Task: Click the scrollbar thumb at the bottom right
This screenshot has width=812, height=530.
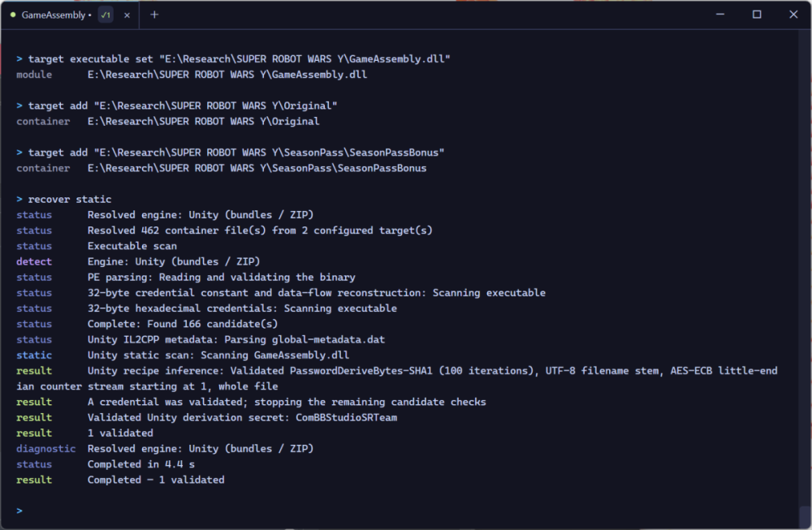Action: [804, 516]
